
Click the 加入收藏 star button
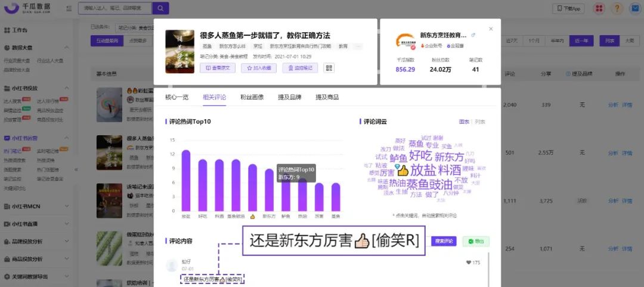pos(259,68)
